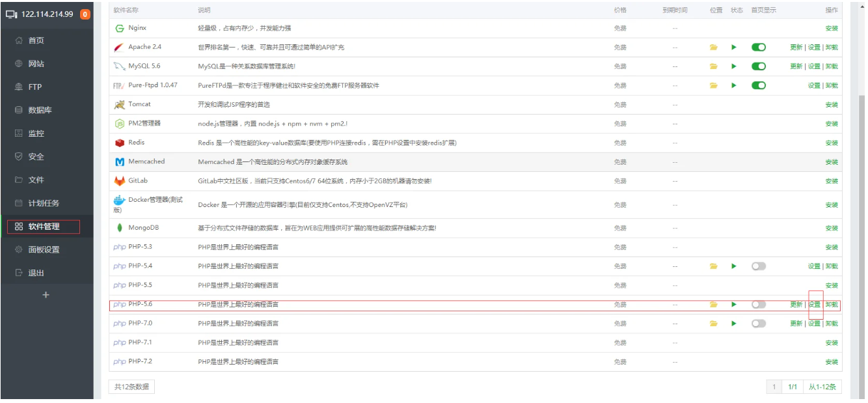Enable homepage display toggle for PHP-5.6

pyautogui.click(x=758, y=305)
